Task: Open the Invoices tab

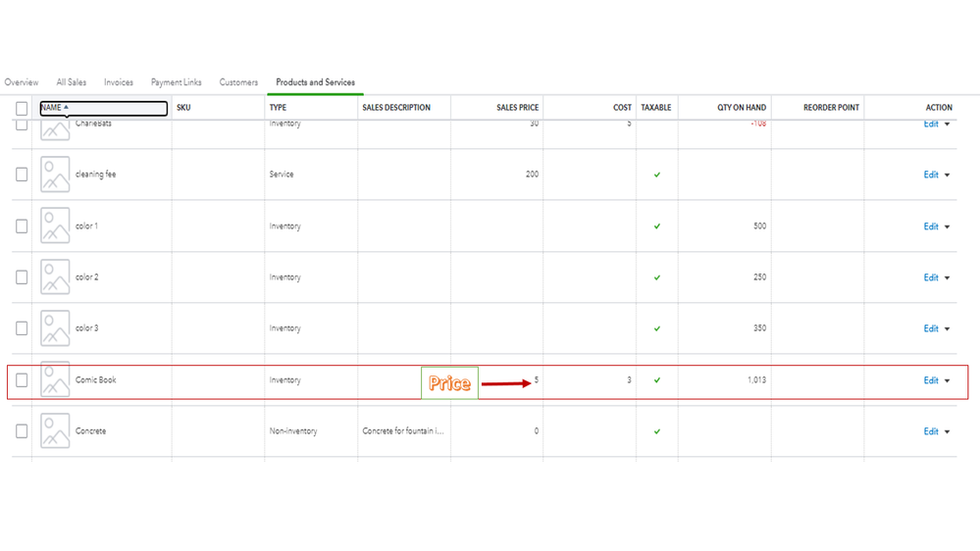Action: [119, 82]
